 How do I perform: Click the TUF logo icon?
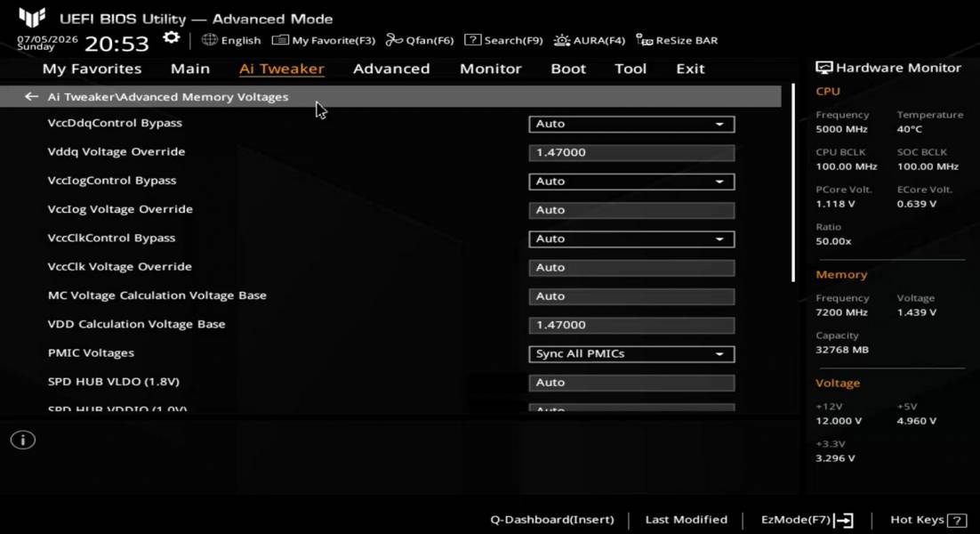coord(32,17)
